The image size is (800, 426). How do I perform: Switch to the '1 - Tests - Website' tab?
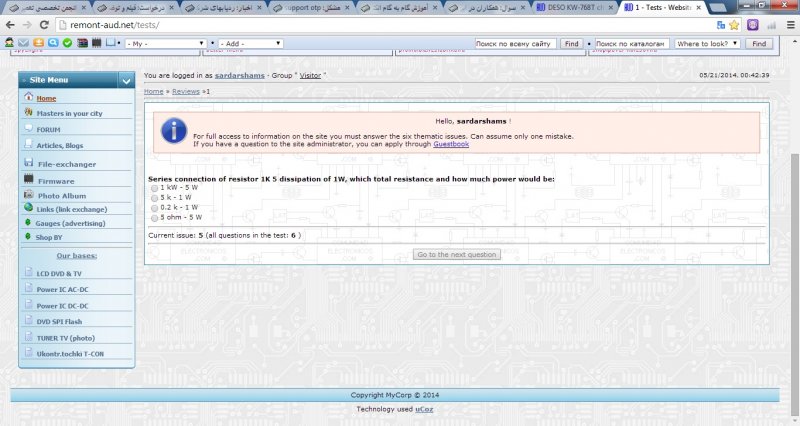(x=663, y=8)
